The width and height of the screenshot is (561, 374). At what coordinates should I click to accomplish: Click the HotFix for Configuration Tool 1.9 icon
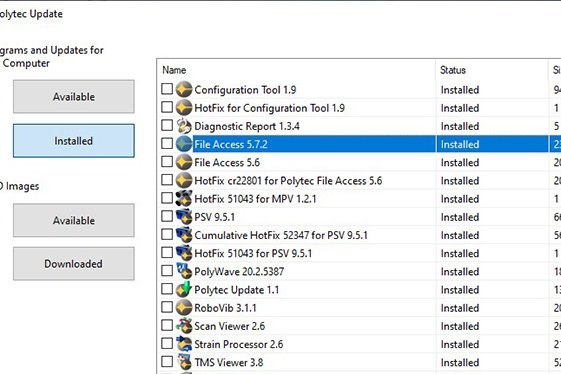184,107
